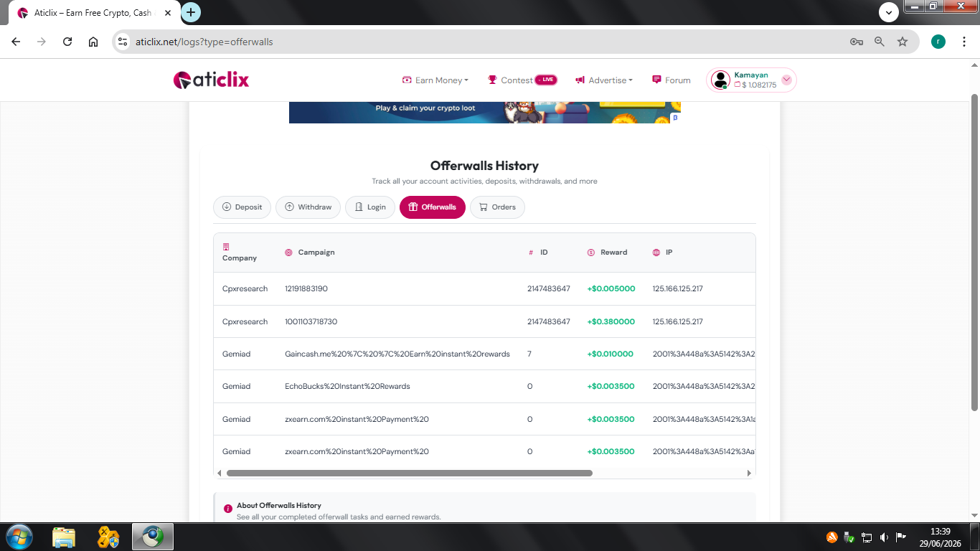980x551 pixels.
Task: Open the Contest LIVE link
Action: click(522, 80)
